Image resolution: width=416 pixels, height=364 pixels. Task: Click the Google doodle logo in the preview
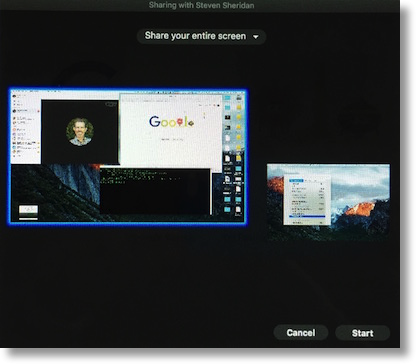pos(171,121)
